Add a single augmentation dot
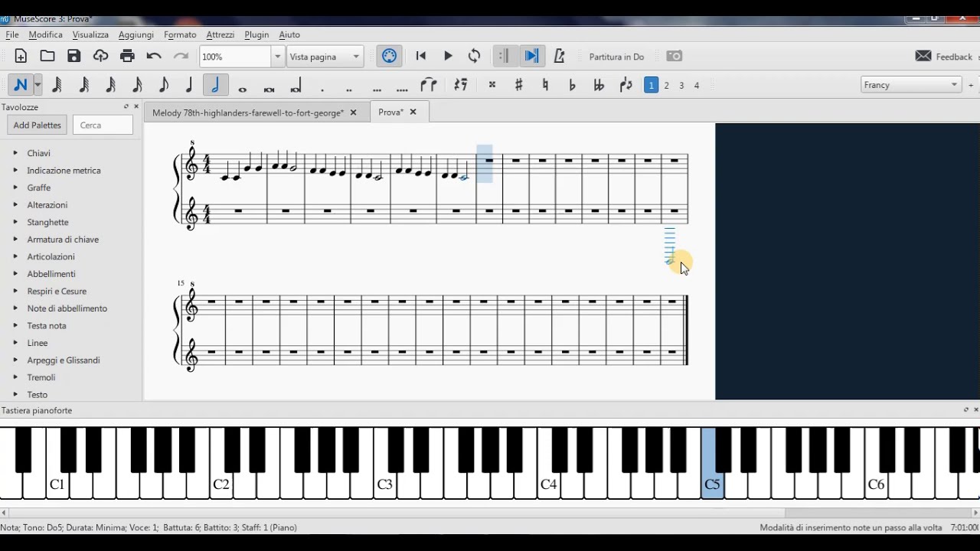This screenshot has width=980, height=551. [322, 89]
